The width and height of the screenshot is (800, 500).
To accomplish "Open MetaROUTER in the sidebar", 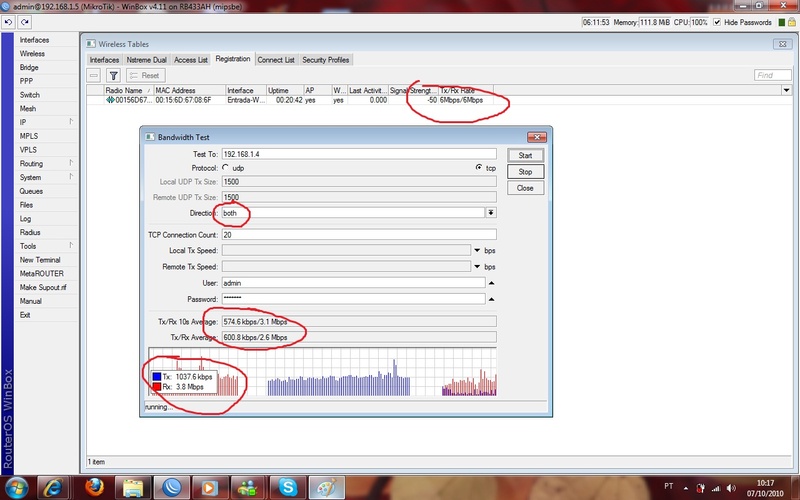I will coord(41,273).
